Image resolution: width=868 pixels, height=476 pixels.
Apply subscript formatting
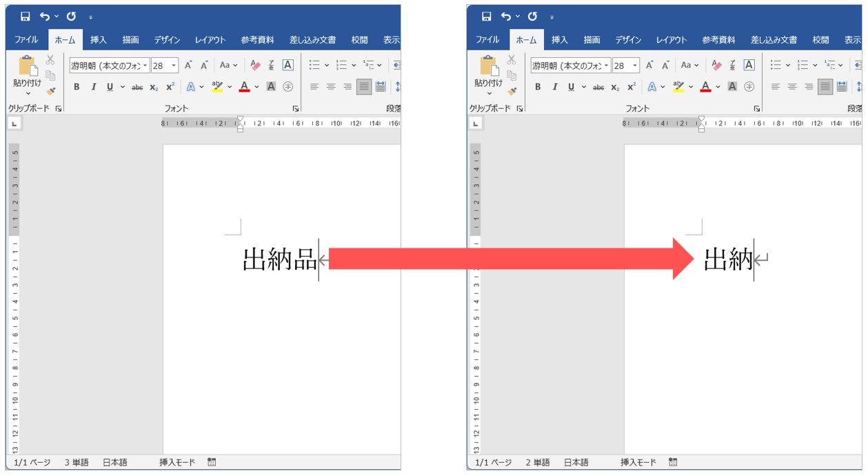click(x=152, y=87)
